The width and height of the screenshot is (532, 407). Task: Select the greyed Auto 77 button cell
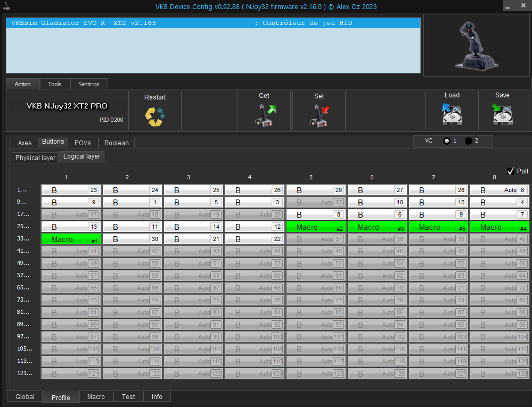pyautogui.click(x=316, y=300)
